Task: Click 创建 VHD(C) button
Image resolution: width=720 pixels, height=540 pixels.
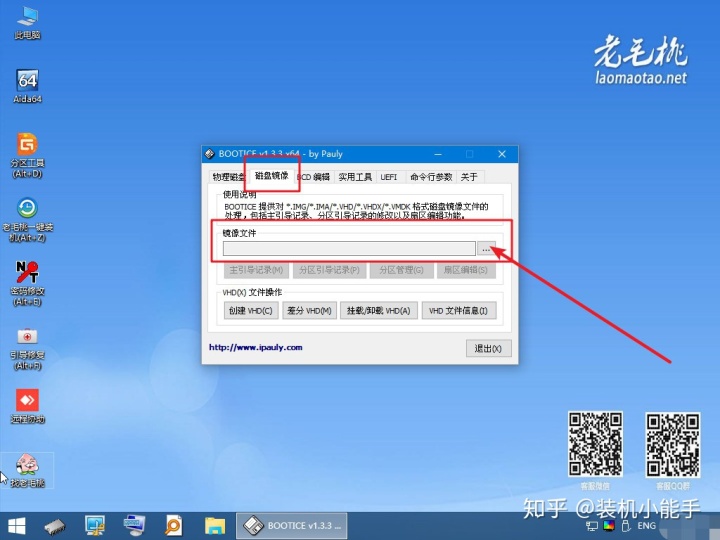Action: [x=251, y=310]
